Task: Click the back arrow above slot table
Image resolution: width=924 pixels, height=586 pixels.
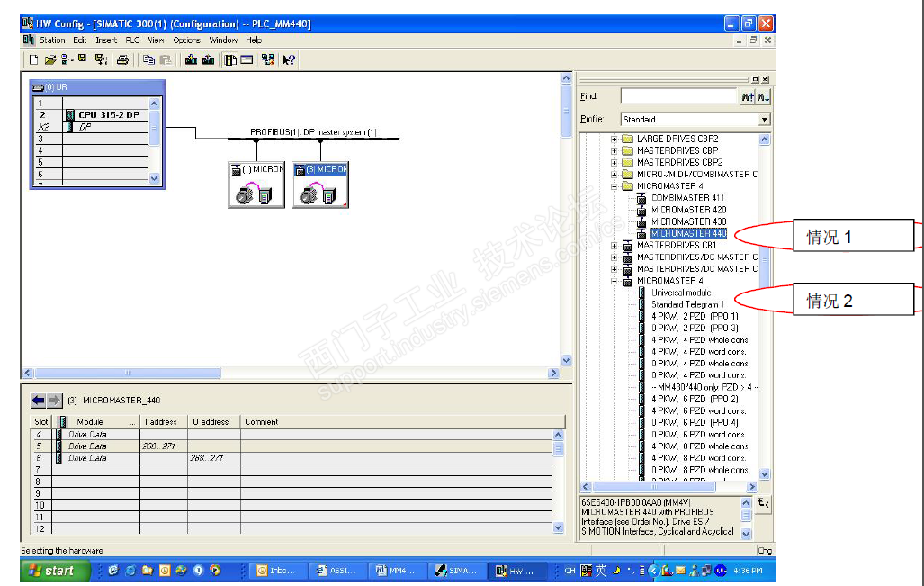Action: (x=39, y=401)
